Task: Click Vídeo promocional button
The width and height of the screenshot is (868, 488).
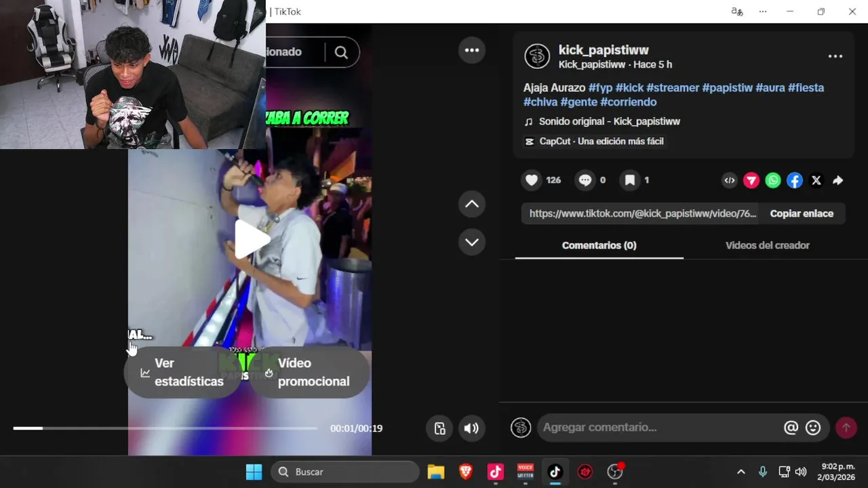Action: pos(309,372)
